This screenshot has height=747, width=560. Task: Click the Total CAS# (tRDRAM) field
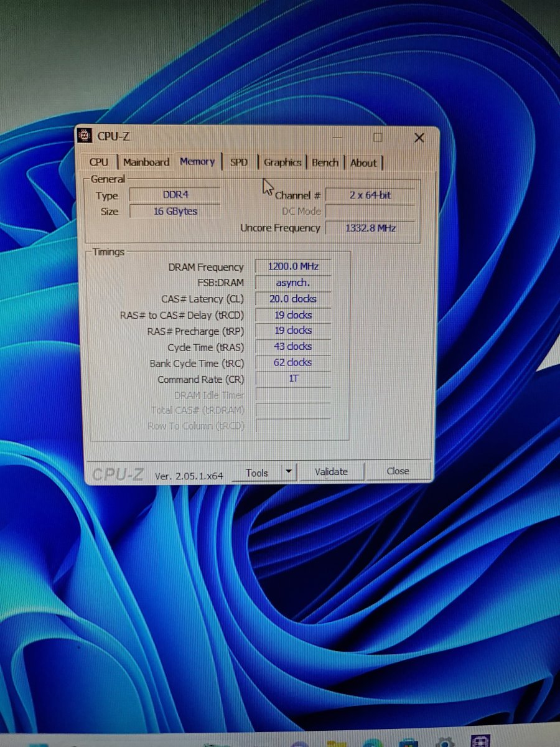(293, 410)
